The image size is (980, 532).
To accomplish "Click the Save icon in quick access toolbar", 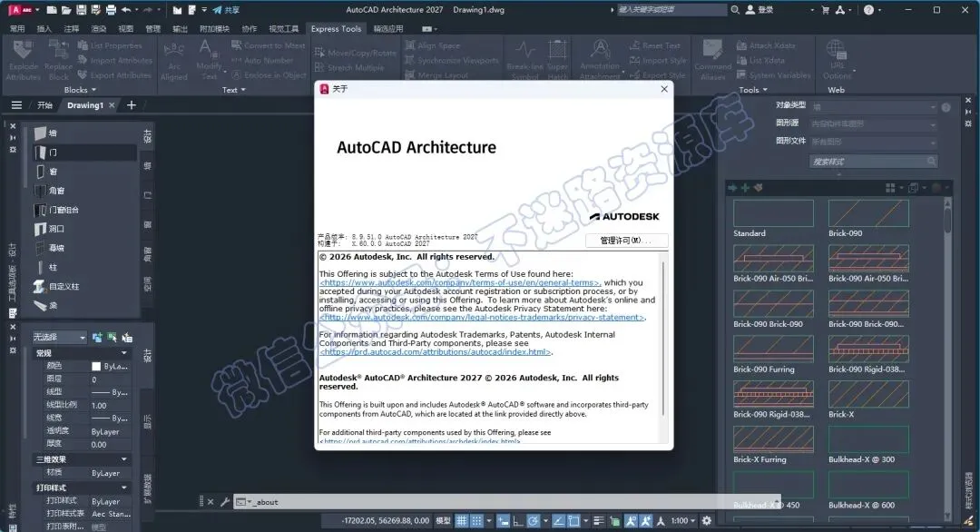I will click(82, 10).
